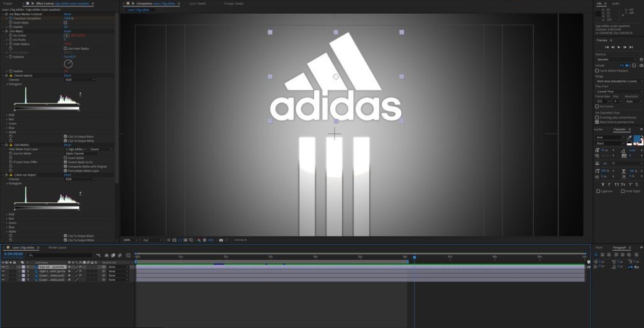Switch to the Paragraph panel tab
The image size is (644, 328).
619,248
